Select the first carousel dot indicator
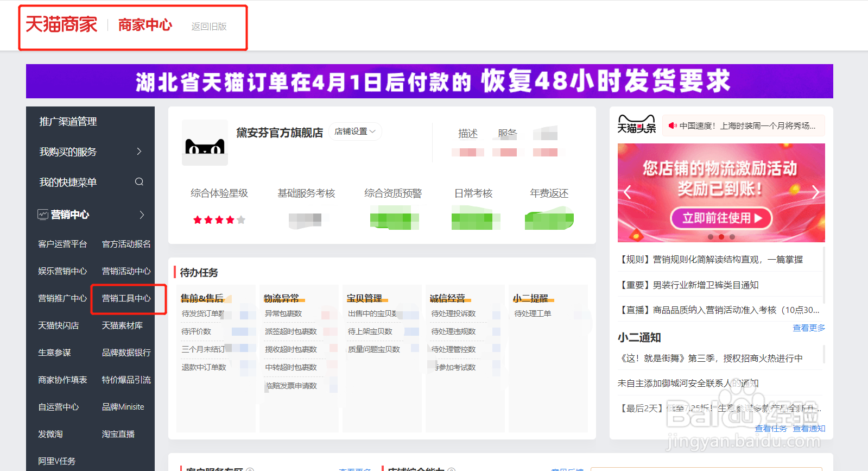The width and height of the screenshot is (868, 471). [711, 237]
